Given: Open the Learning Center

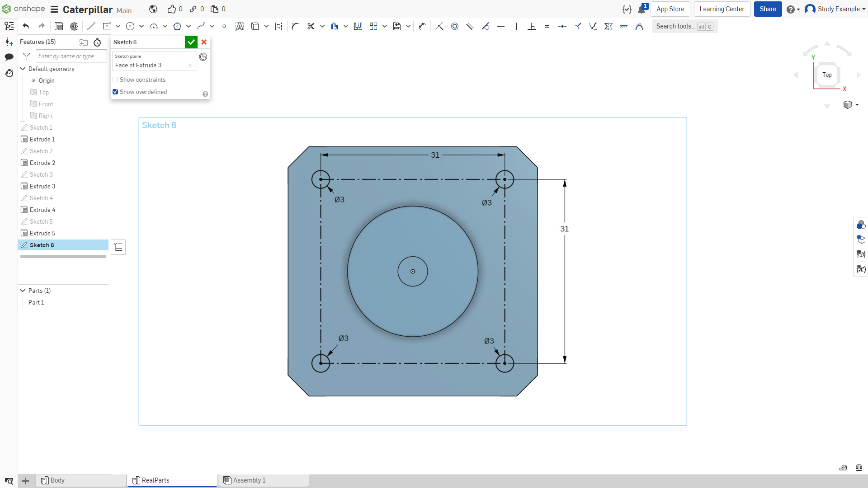Looking at the screenshot, I should pyautogui.click(x=722, y=9).
